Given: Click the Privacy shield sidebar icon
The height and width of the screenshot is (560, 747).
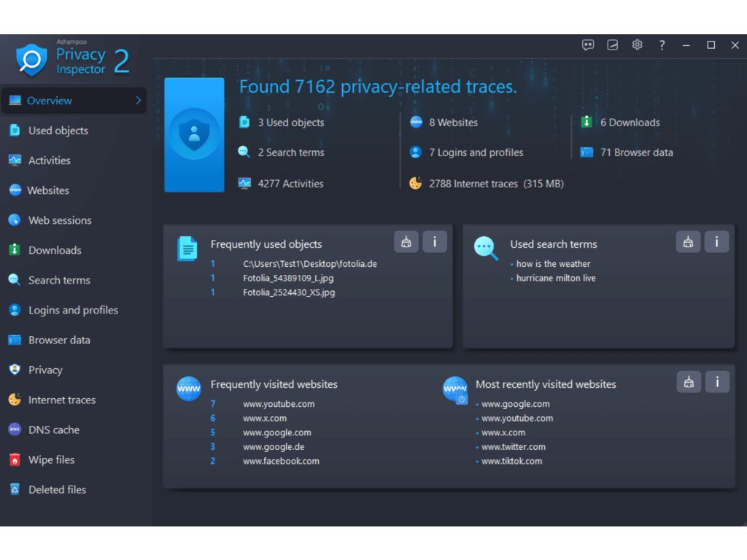Looking at the screenshot, I should 15,370.
